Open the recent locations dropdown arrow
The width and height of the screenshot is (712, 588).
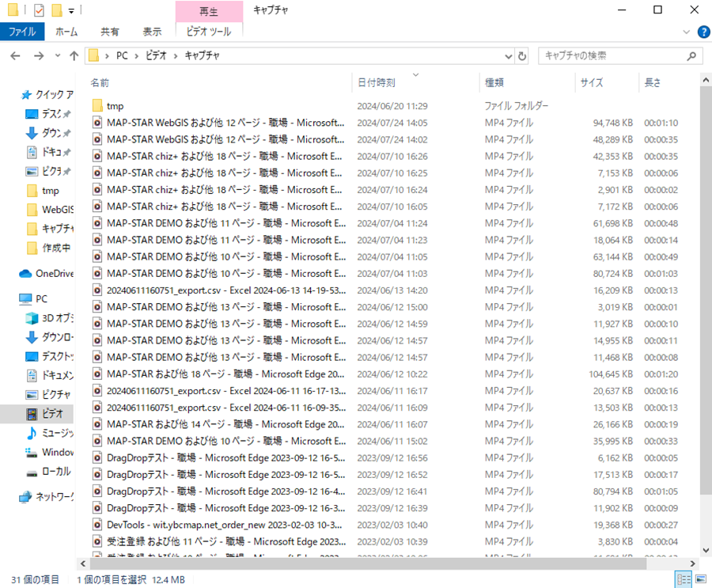(x=58, y=56)
